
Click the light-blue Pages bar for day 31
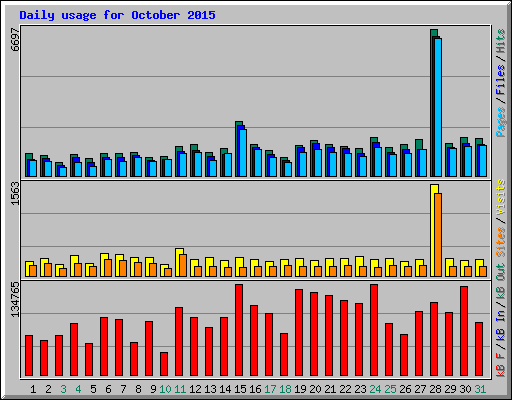(x=483, y=161)
